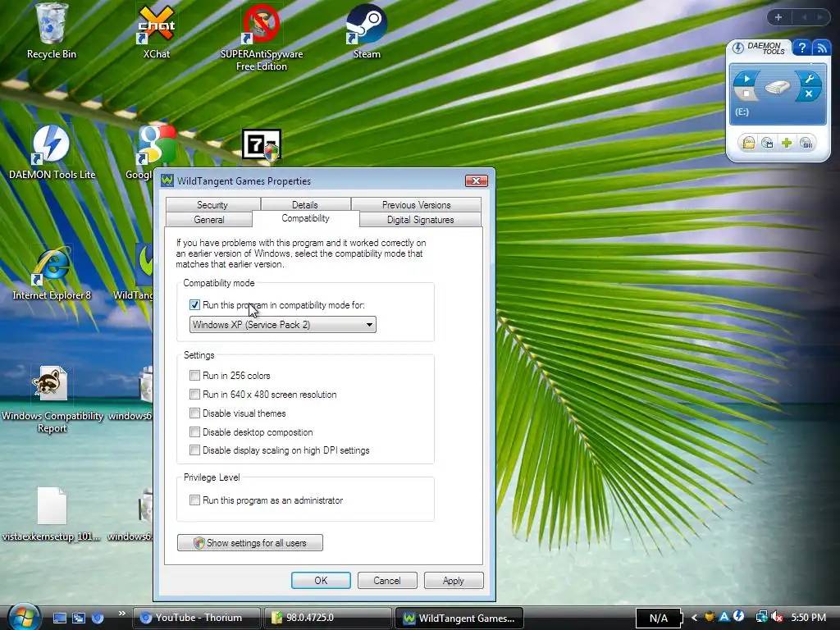Open the Recycle Bin desktop icon
The width and height of the screenshot is (840, 630).
[52, 32]
